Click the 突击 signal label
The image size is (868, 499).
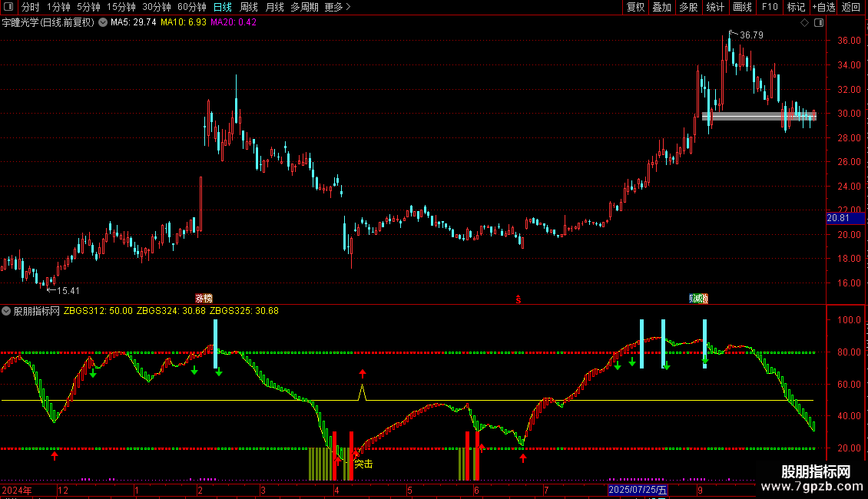click(363, 464)
